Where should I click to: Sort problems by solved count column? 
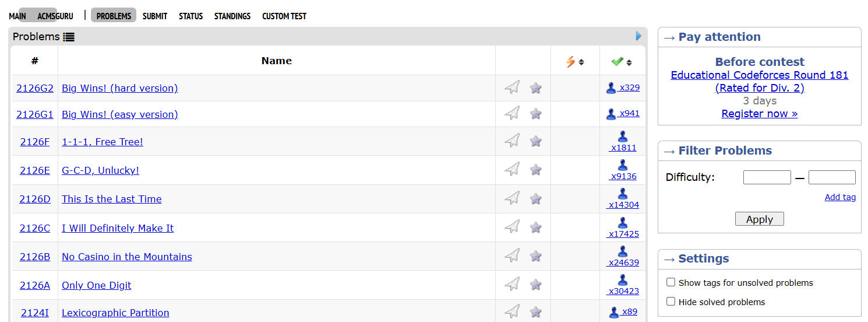(622, 61)
